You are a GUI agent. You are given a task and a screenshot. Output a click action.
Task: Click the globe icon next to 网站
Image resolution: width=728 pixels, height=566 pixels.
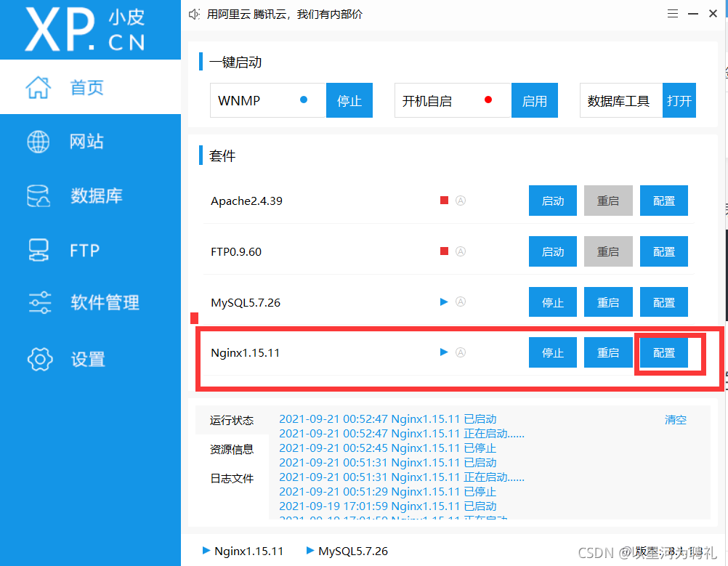click(38, 142)
